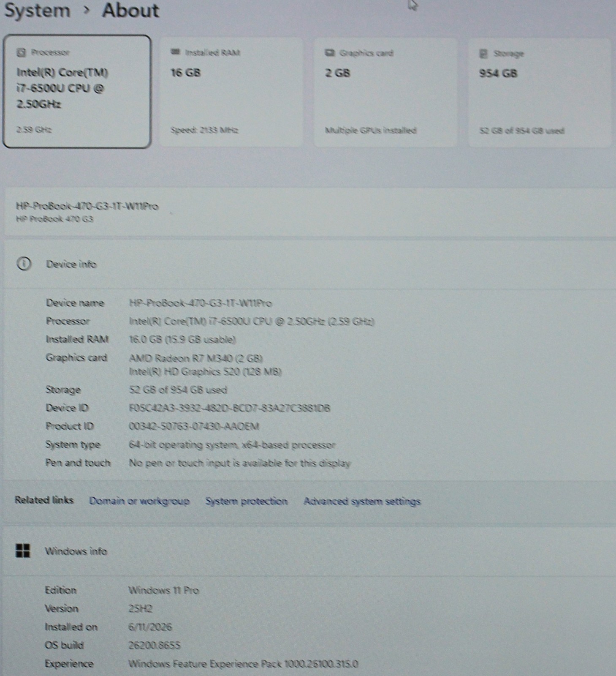
Task: Click the Device name value in Device info
Action: pos(201,303)
